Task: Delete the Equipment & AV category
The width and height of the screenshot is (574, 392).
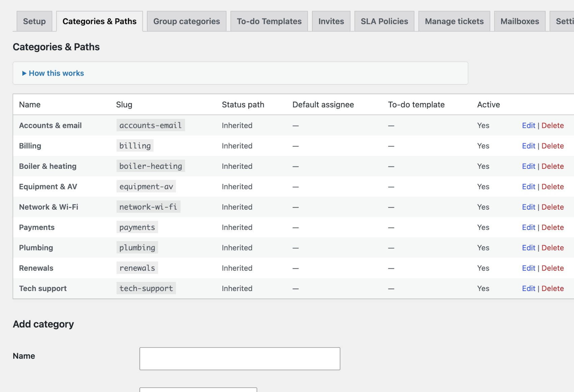Action: coord(553,187)
